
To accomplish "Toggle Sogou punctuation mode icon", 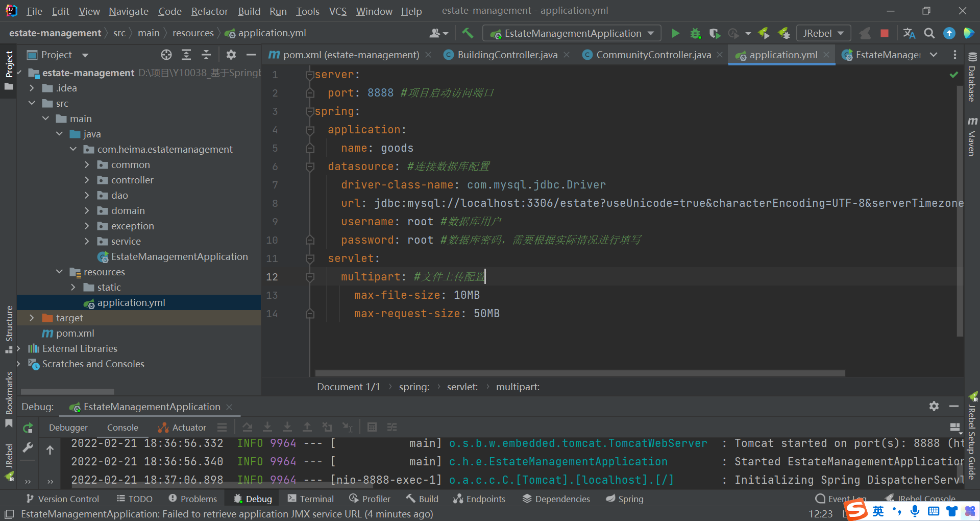I will pyautogui.click(x=896, y=511).
